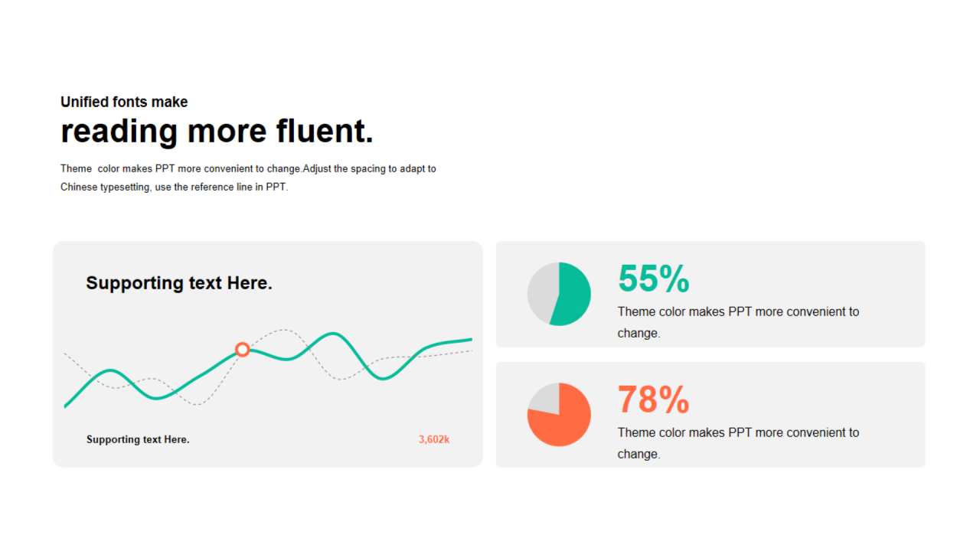Select the line chart card background
Image resolution: width=980 pixels, height=551 pixels.
(267, 354)
